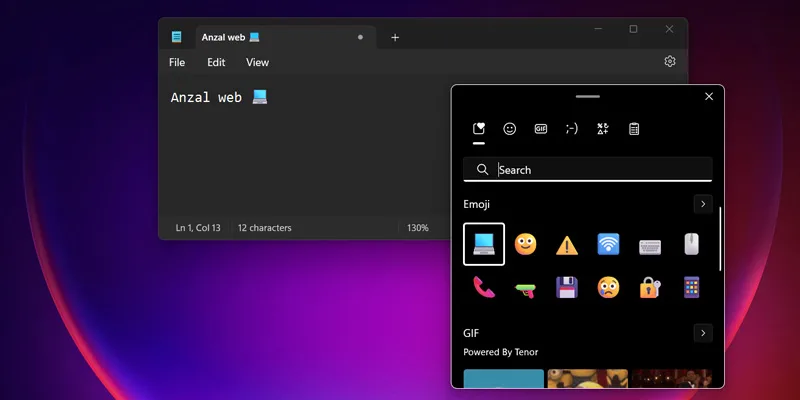Insert the locked with key emoji
This screenshot has height=400, width=800.
(x=650, y=288)
